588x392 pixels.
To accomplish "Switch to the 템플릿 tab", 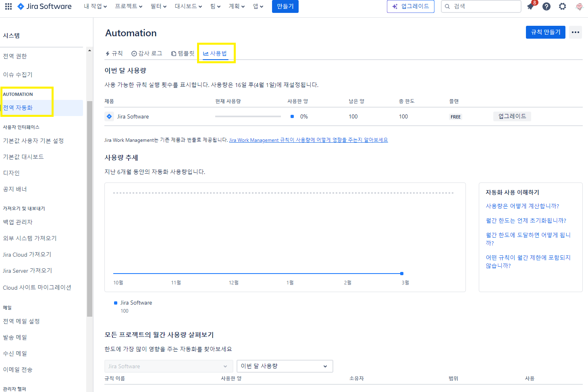I will (183, 53).
